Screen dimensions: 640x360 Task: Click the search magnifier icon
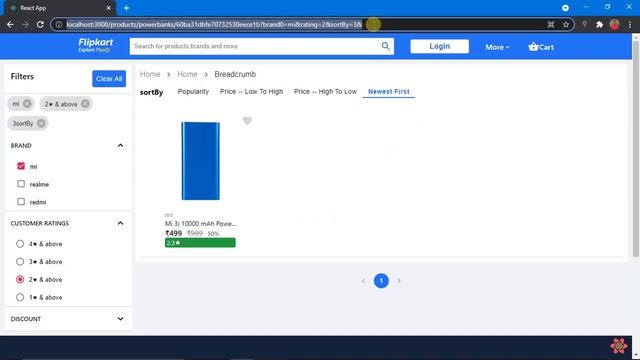pyautogui.click(x=385, y=46)
